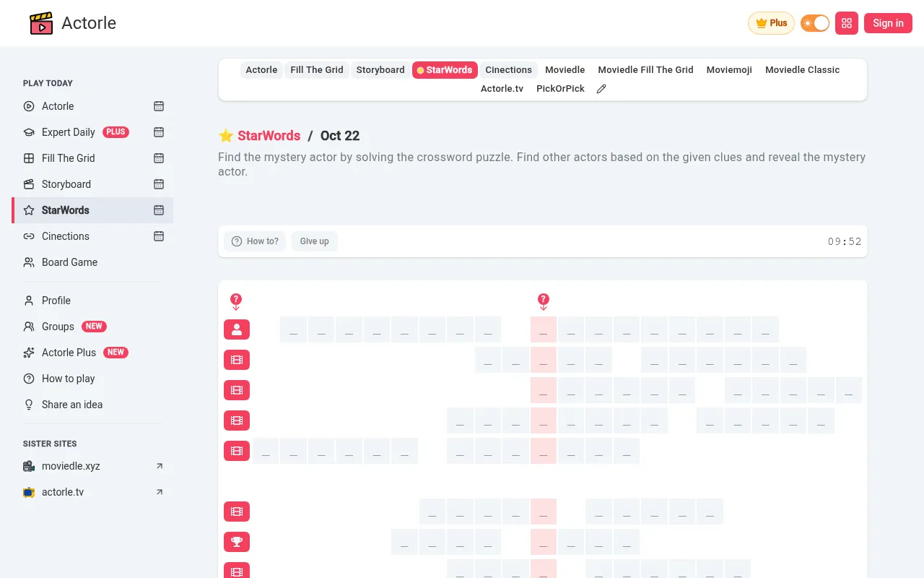Open the PickOrPick tab
924x578 pixels.
[x=560, y=89]
